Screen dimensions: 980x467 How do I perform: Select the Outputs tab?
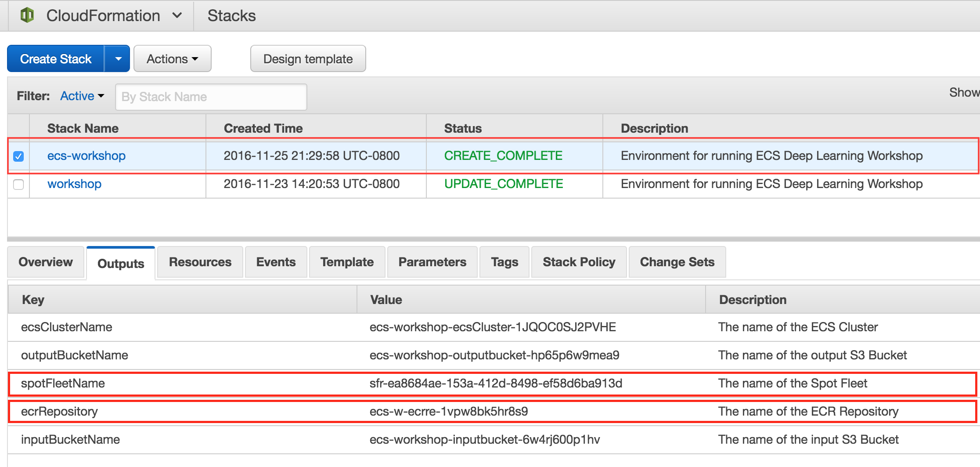(x=121, y=263)
